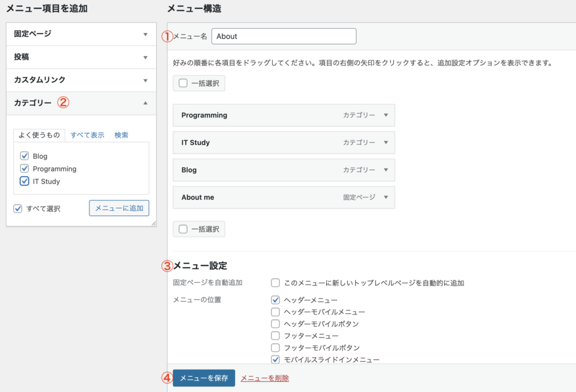The width and height of the screenshot is (576, 392).
Task: Enable the フッターメニュー location checkbox
Action: 276,336
